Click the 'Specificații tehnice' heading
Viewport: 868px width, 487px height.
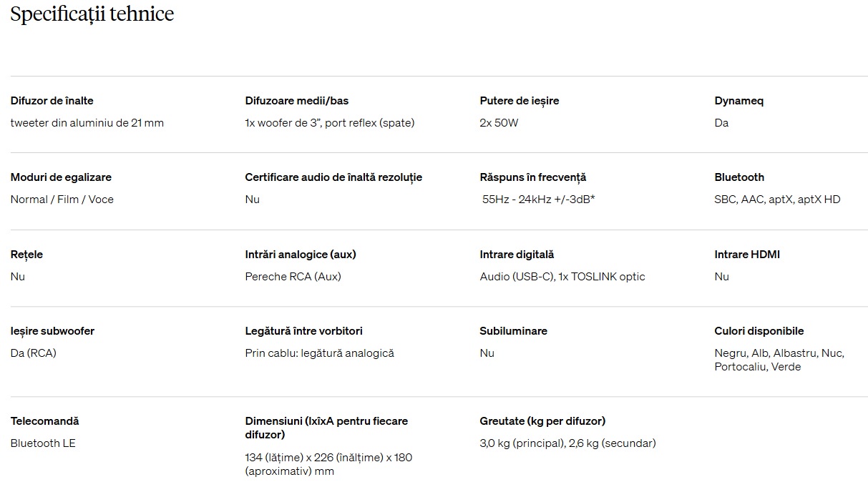click(92, 15)
